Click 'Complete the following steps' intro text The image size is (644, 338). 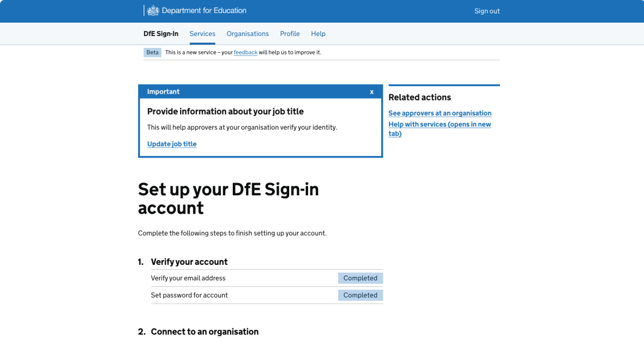coord(232,233)
